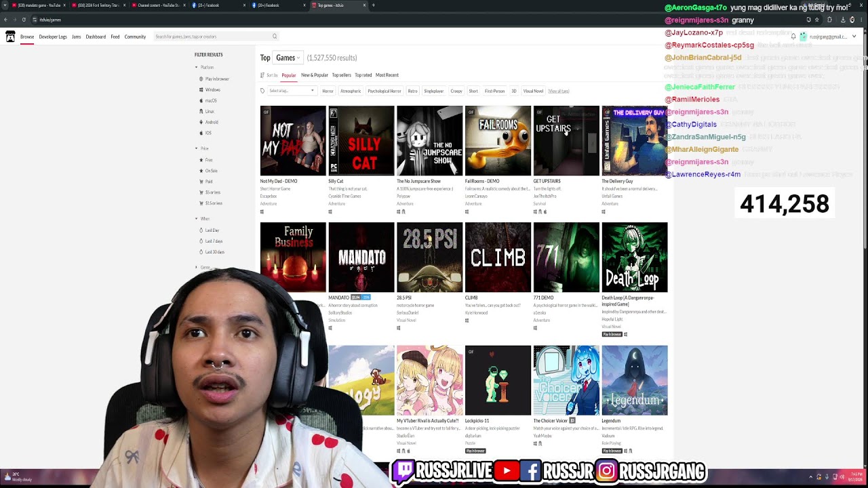Viewport: 868px width, 488px height.
Task: Collapse the When filter section
Action: point(202,219)
